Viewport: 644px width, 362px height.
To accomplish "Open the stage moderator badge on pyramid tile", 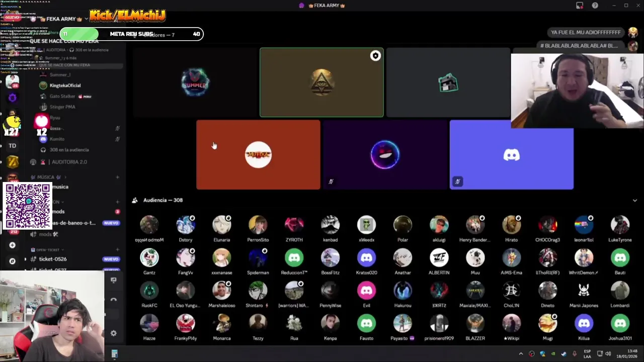I will coord(375,56).
